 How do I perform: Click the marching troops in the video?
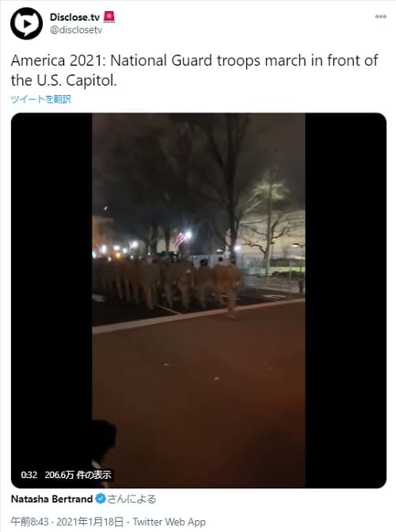pos(169,283)
